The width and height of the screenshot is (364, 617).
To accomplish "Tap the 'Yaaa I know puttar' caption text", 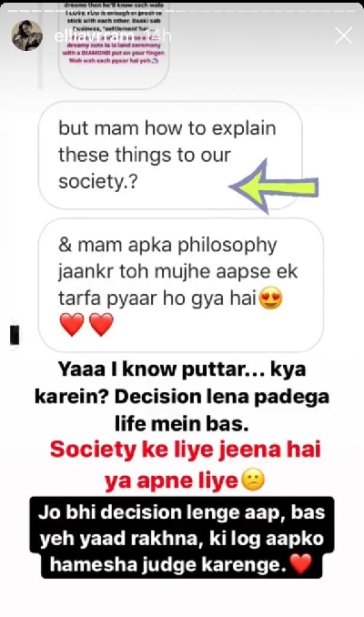I will point(182,397).
